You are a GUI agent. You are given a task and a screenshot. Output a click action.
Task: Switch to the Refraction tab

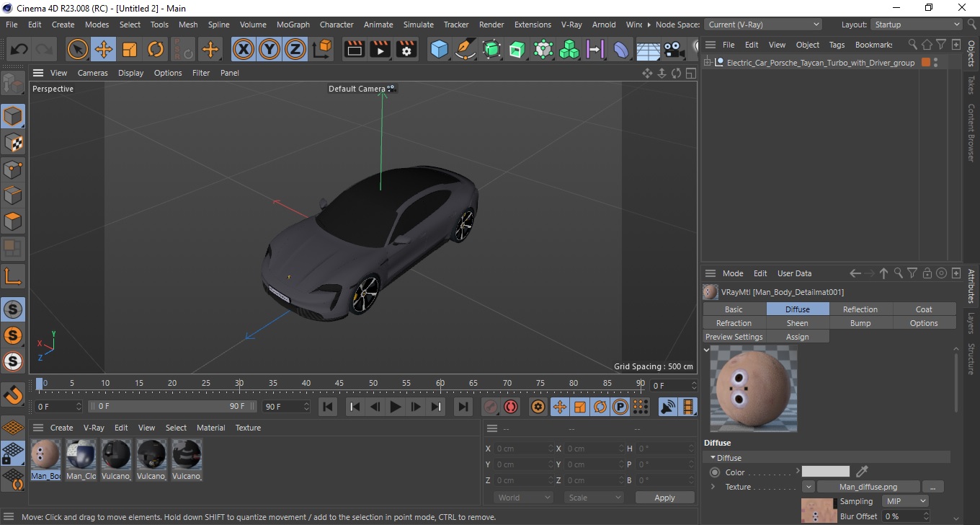point(734,323)
